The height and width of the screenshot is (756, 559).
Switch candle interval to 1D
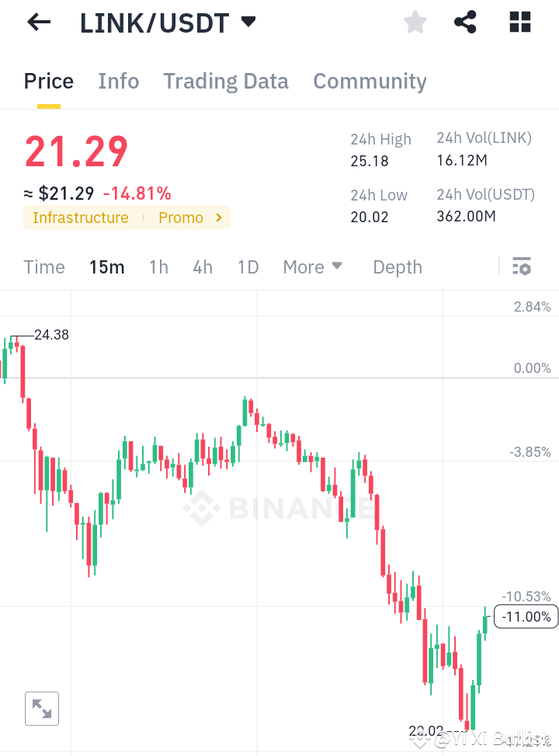tap(248, 267)
